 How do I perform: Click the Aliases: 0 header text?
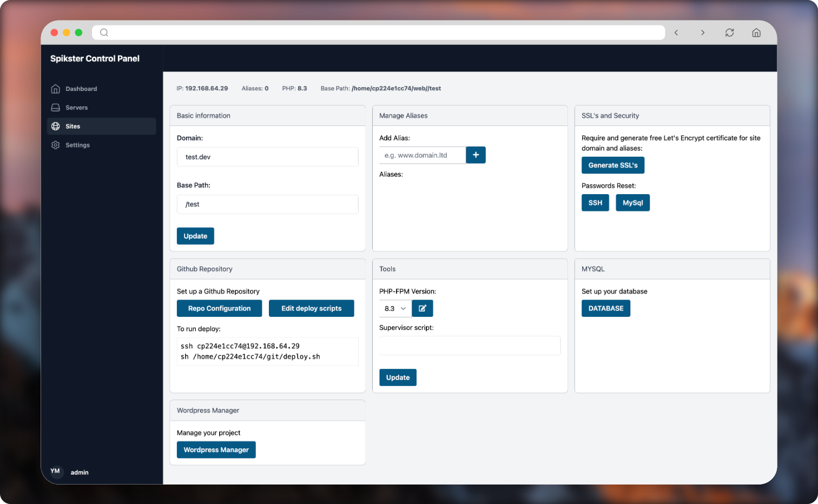coord(255,88)
